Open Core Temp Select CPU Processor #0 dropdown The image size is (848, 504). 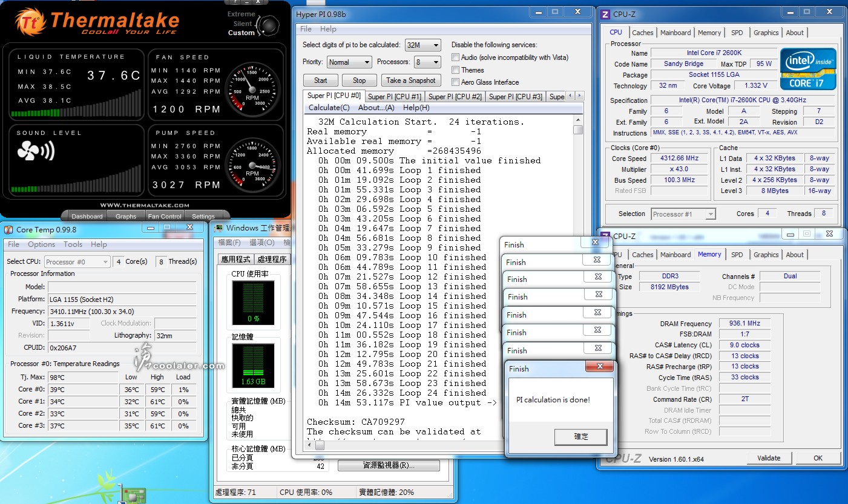(77, 262)
